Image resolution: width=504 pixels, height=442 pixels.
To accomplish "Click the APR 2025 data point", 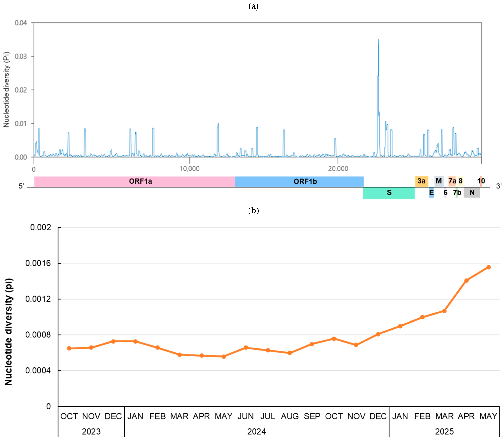I will (x=466, y=280).
